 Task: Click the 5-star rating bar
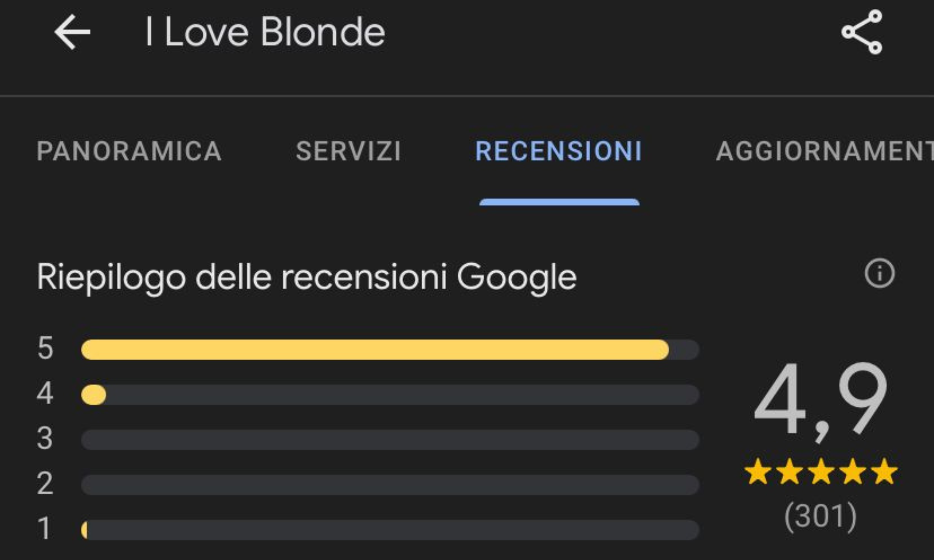click(x=390, y=350)
